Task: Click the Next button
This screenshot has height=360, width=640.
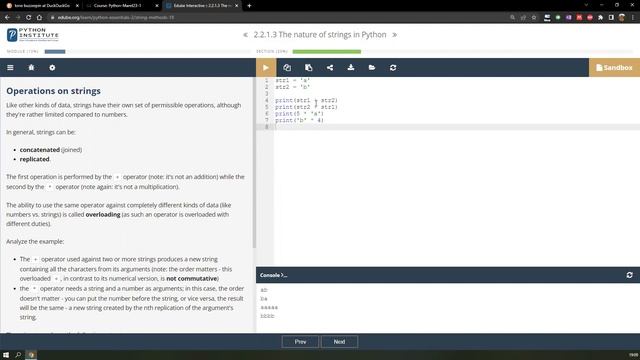Action: (339, 342)
